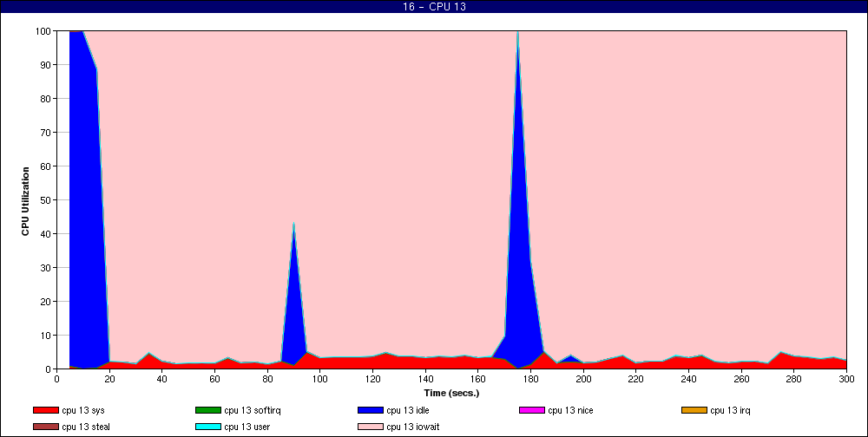Select the 'cpu 13 steal' legend label
Image resolution: width=868 pixels, height=437 pixels.
(86, 427)
